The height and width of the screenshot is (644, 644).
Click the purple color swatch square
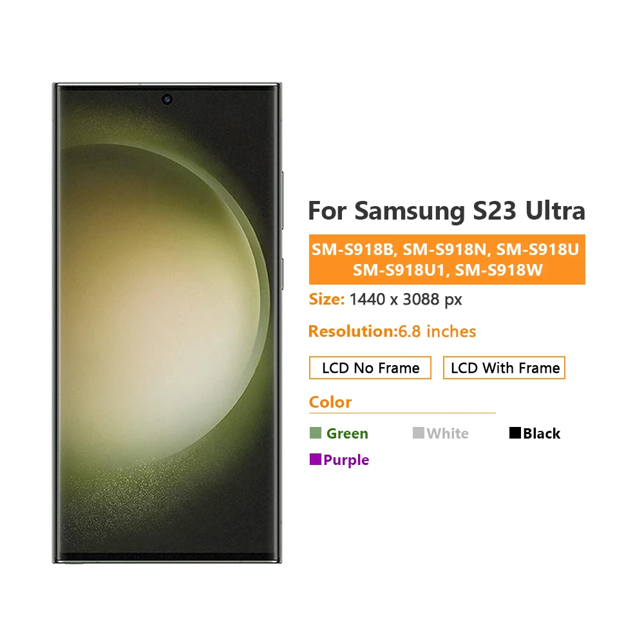pyautogui.click(x=316, y=459)
